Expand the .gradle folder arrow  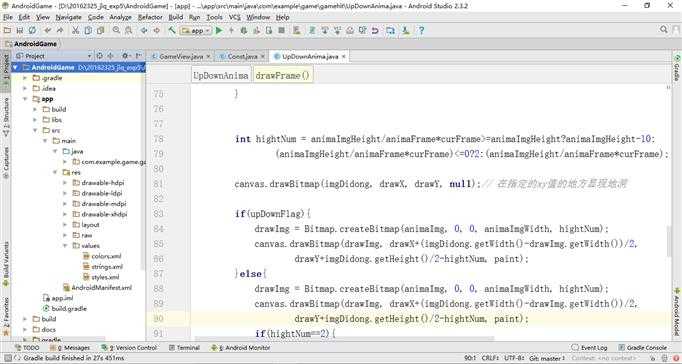[x=26, y=78]
